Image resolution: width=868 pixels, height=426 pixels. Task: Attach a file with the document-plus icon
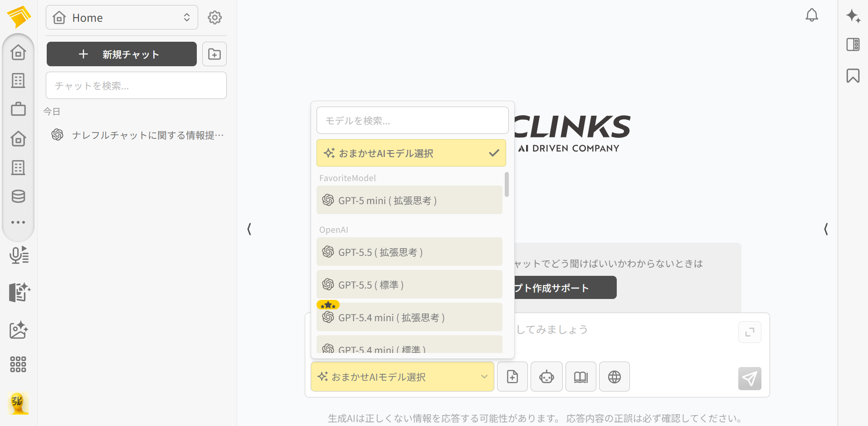pos(512,377)
